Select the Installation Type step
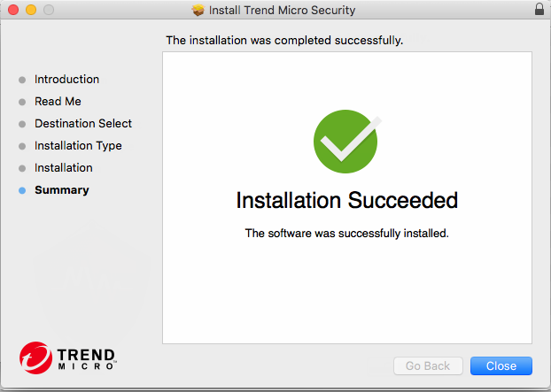The image size is (551, 392). (78, 146)
